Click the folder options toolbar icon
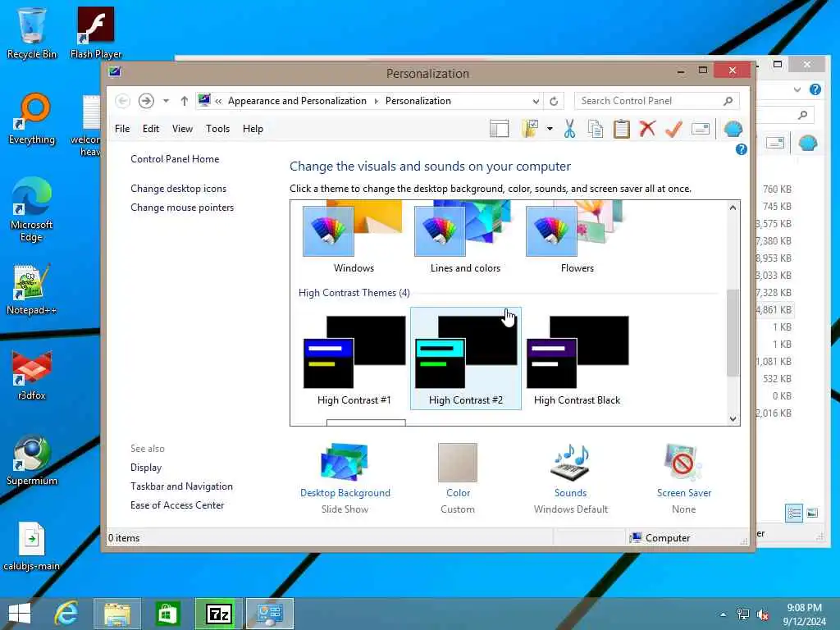840x630 pixels. tap(530, 129)
